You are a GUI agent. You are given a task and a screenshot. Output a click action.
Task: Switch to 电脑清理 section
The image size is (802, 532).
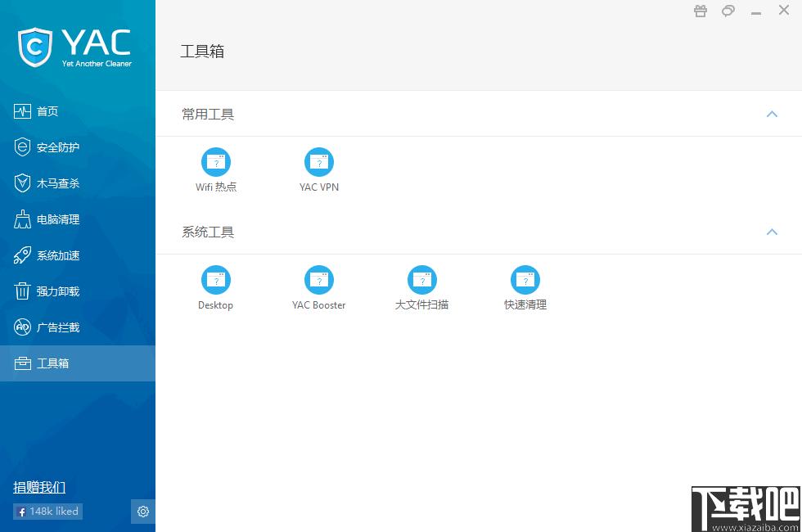click(78, 219)
